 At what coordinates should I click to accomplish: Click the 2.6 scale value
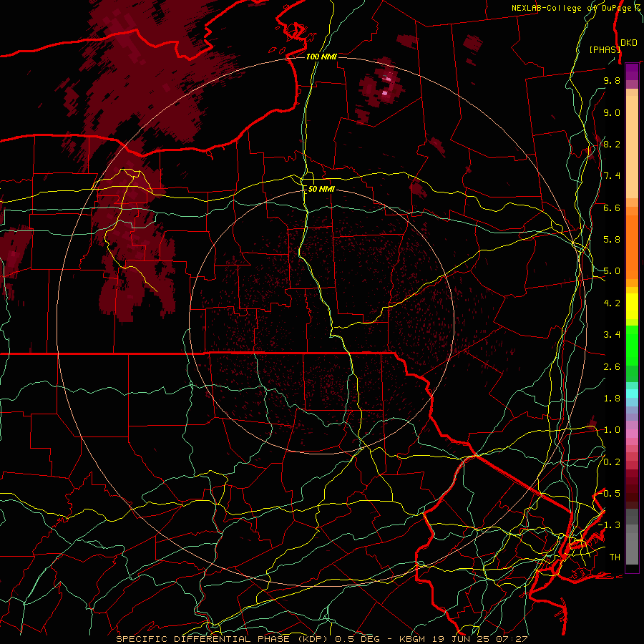612,367
